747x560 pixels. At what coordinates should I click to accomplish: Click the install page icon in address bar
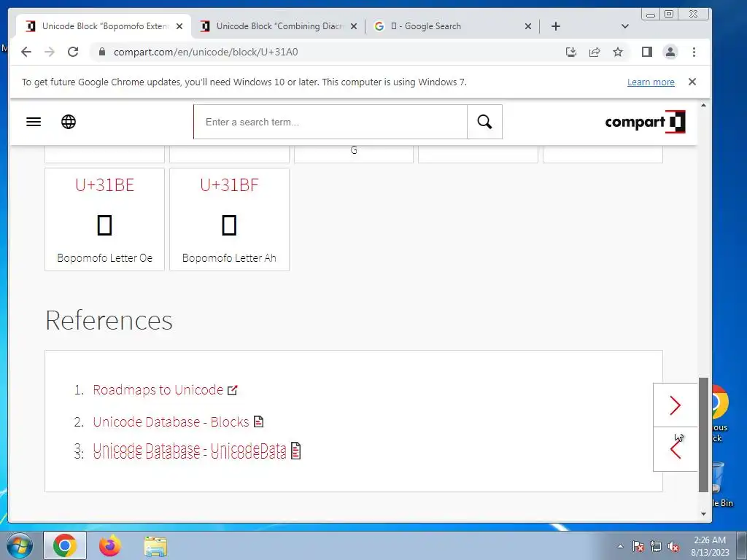coord(570,52)
